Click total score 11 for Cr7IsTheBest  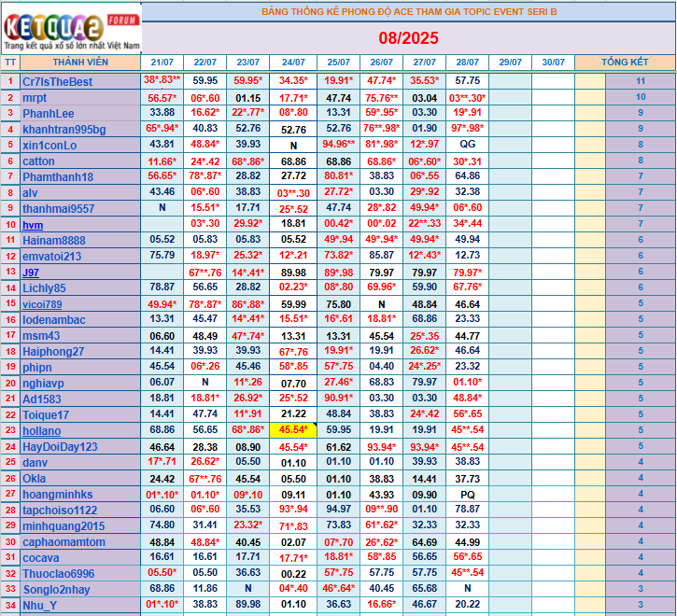coord(641,81)
